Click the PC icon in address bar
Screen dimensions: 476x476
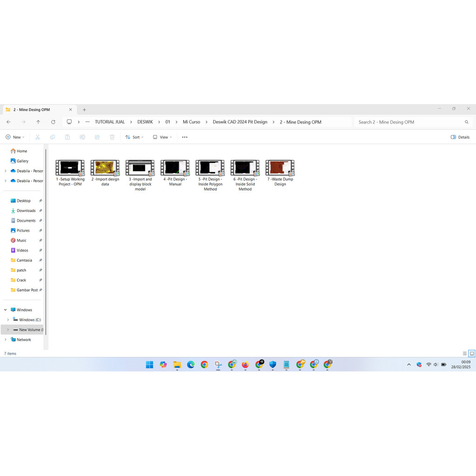pos(69,122)
